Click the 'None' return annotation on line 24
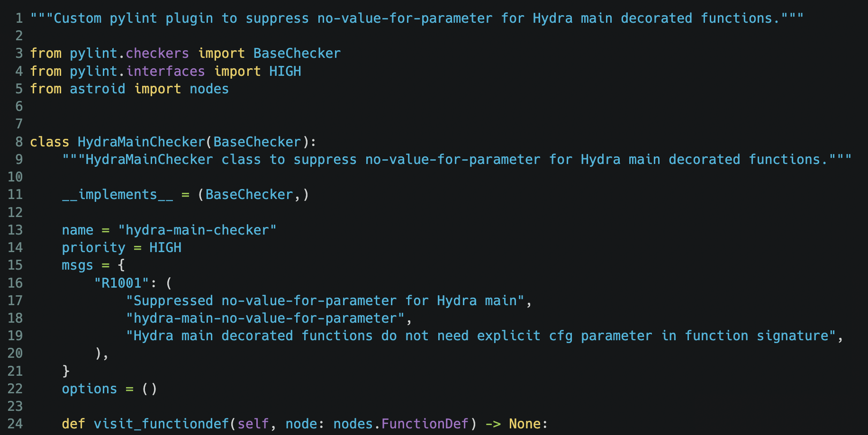 [x=524, y=424]
